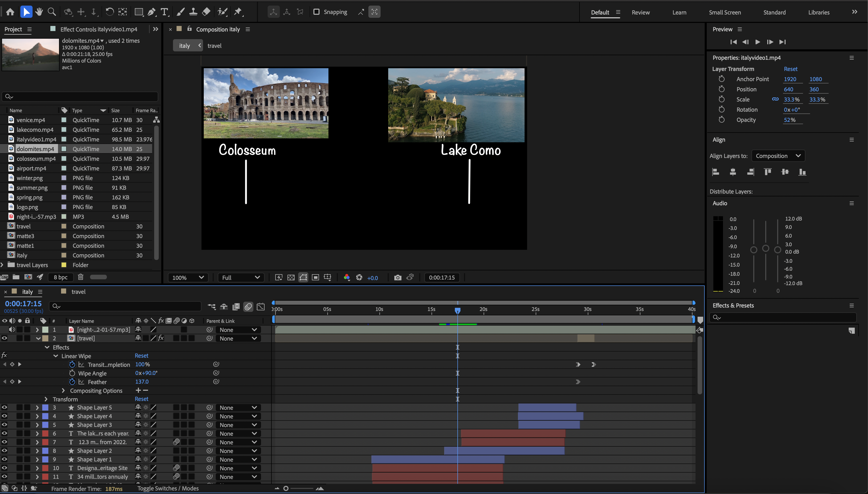Reset the Linear Wipe effect
Screen dimensions: 868x494
(x=141, y=356)
